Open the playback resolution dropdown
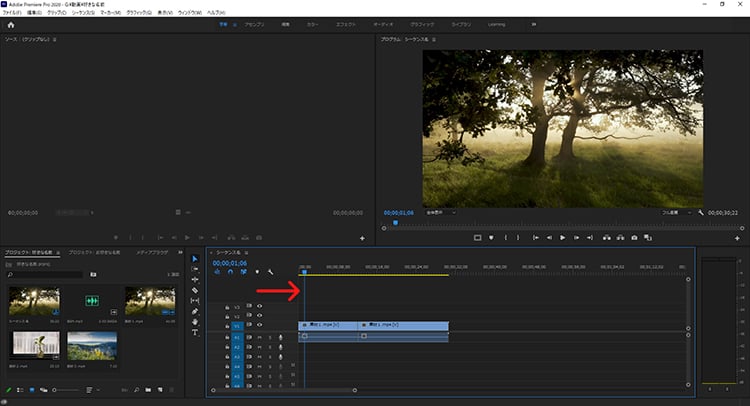 tap(676, 213)
